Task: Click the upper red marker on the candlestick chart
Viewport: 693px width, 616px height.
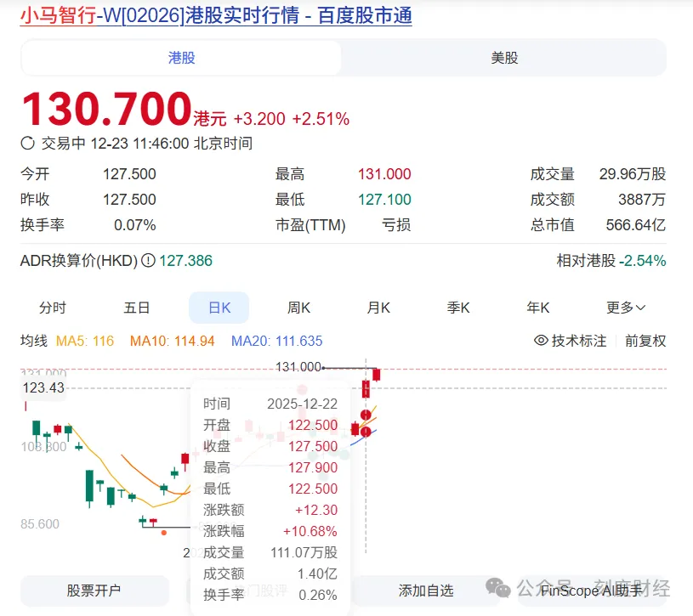Action: [366, 415]
